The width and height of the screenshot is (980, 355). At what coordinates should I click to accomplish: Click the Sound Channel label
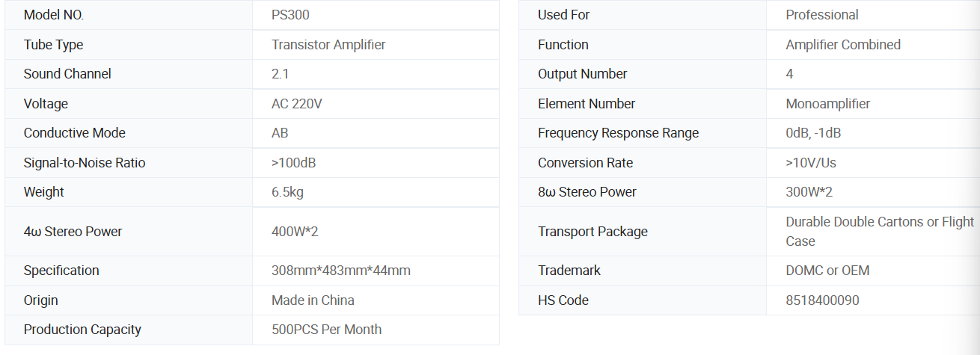tap(67, 74)
